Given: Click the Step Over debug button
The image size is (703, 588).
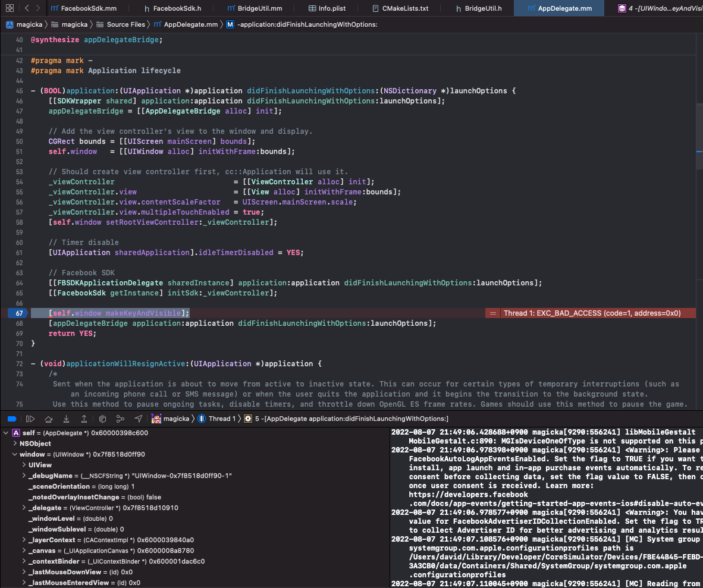Looking at the screenshot, I should [x=49, y=419].
